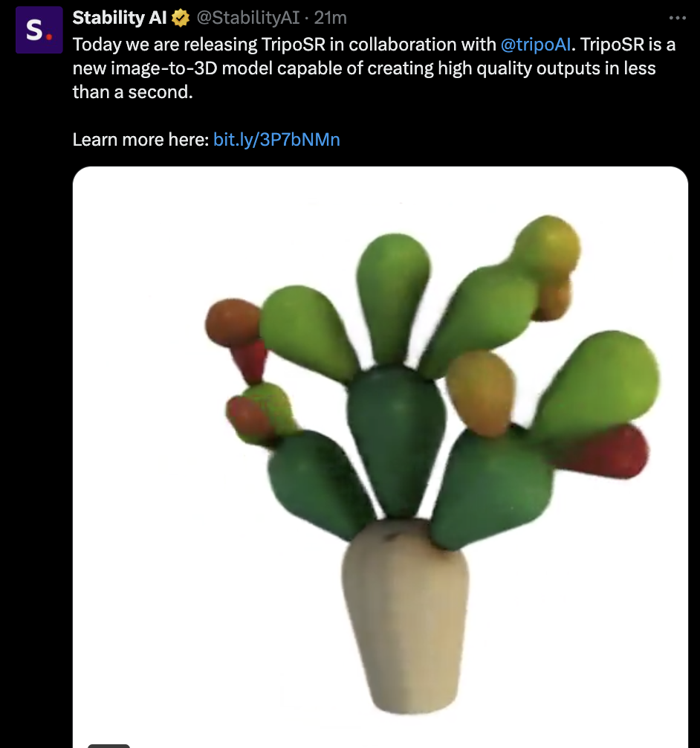Click the words "than a second." in tweet
The image size is (700, 748).
(132, 92)
